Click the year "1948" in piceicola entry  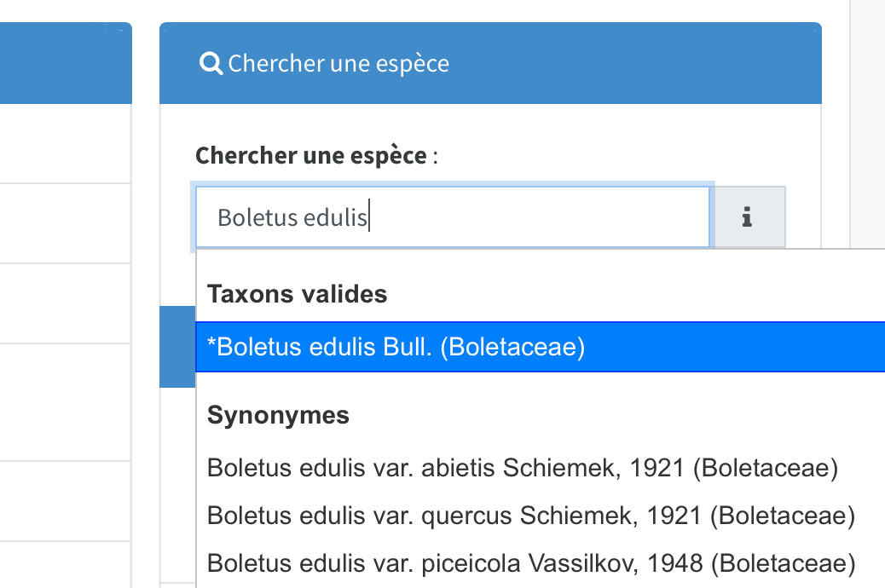coord(680,563)
